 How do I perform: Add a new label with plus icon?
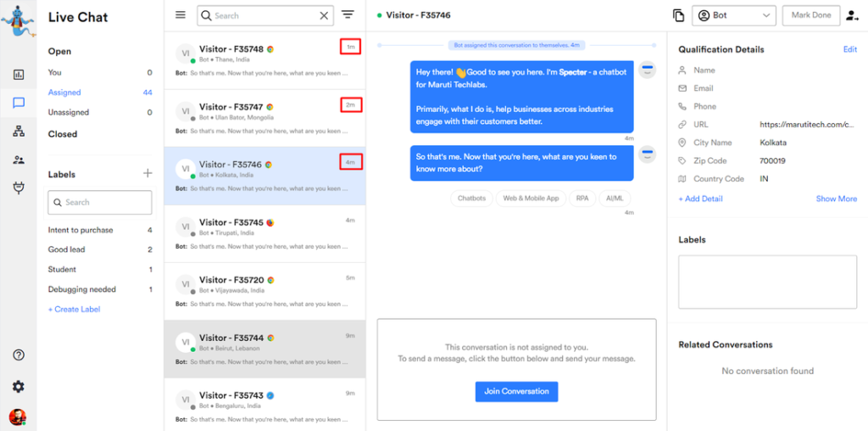[x=147, y=174]
